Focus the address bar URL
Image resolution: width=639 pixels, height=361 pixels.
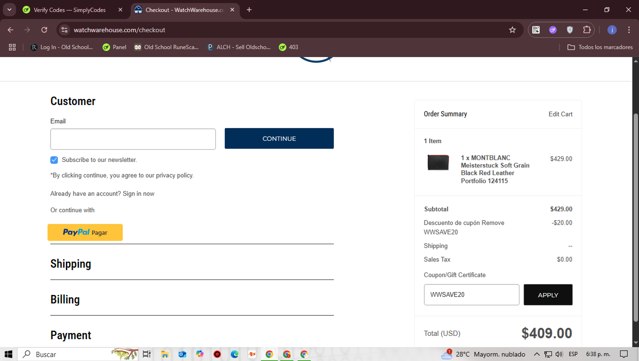tap(119, 30)
